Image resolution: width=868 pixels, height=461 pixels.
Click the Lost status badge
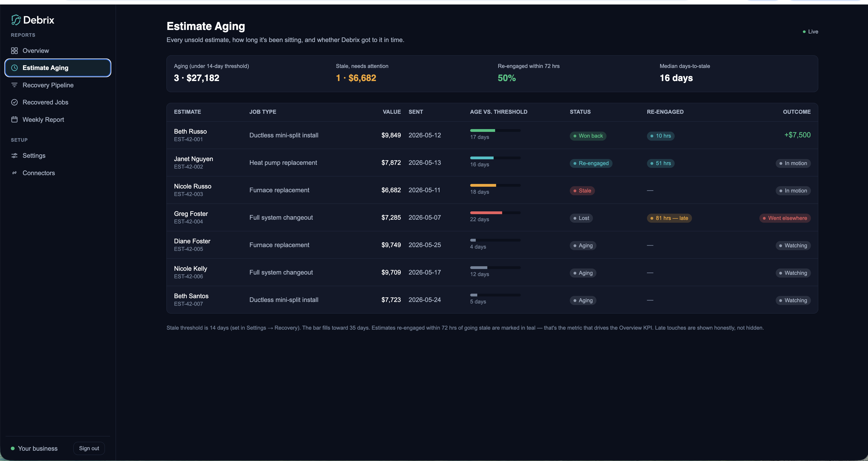pos(581,218)
